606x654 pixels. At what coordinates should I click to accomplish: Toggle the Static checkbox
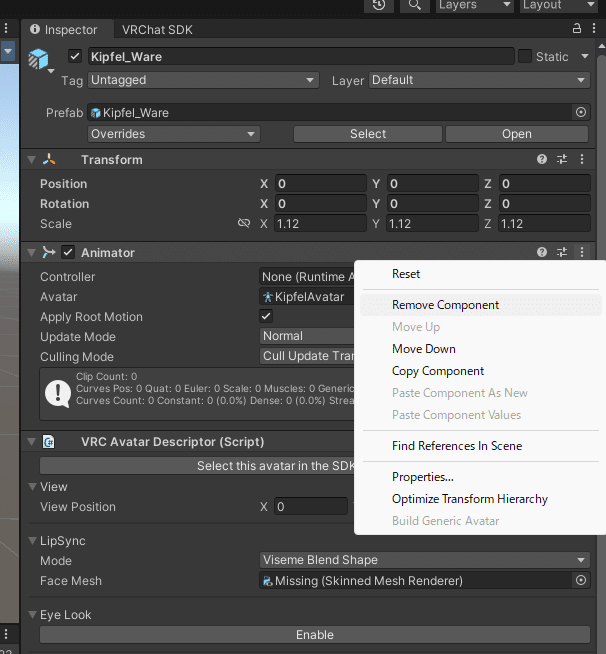point(525,57)
